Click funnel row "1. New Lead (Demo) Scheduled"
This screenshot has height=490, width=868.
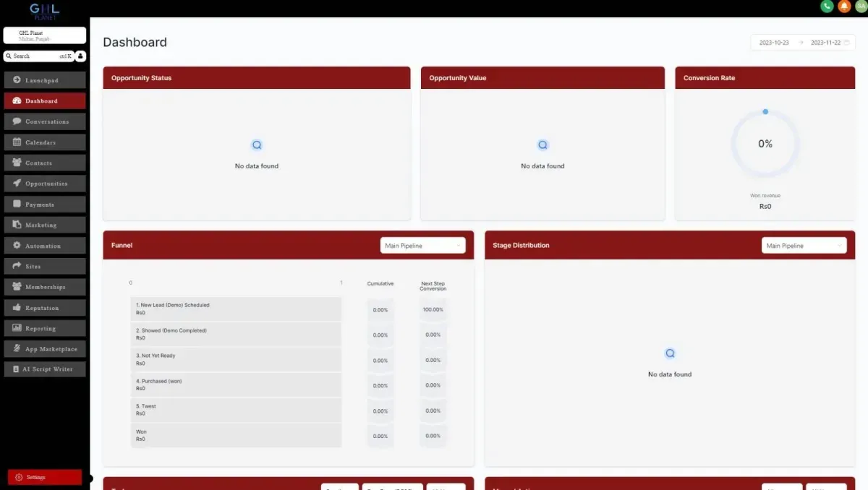point(236,309)
